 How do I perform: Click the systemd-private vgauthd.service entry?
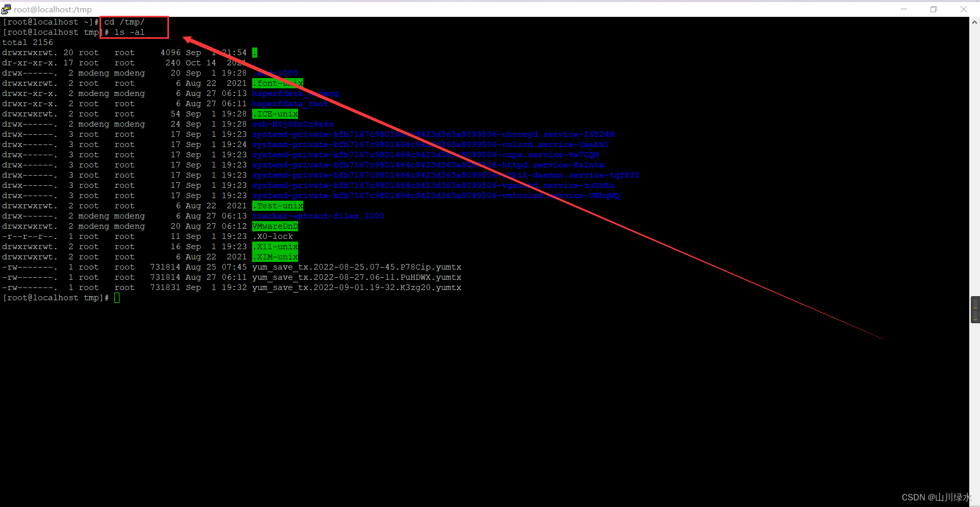(433, 185)
